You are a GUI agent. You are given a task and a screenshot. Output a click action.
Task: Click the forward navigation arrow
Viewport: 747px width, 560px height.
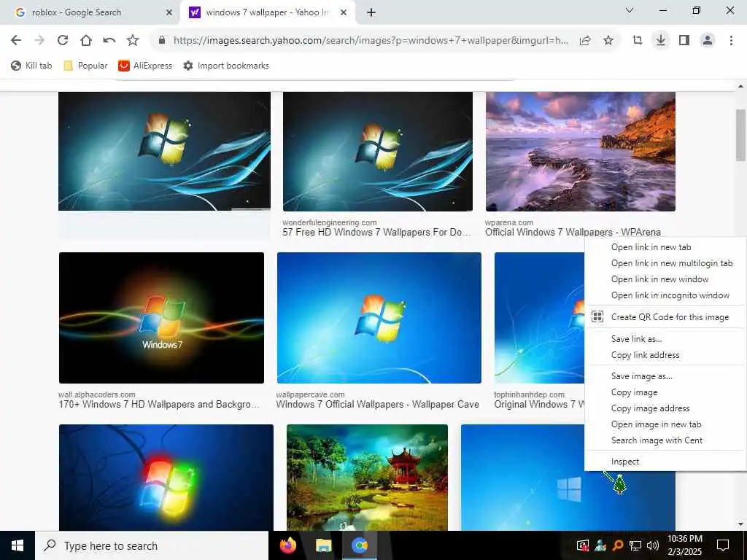click(x=39, y=41)
